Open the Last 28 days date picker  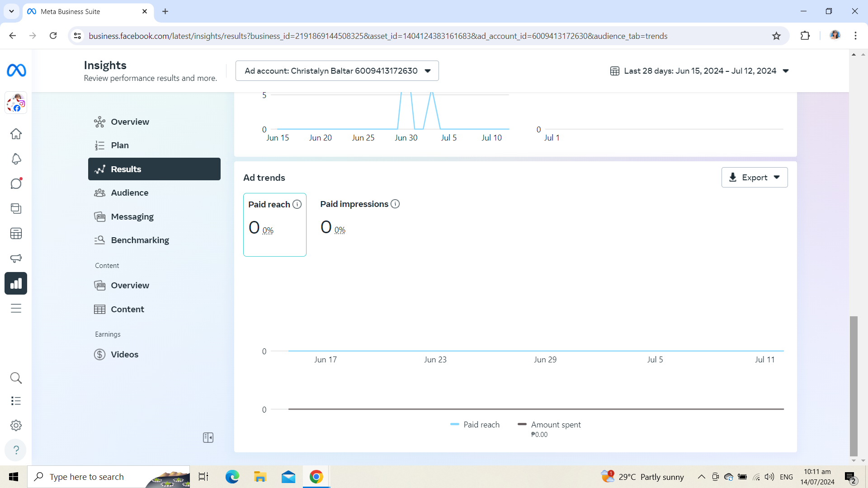699,71
